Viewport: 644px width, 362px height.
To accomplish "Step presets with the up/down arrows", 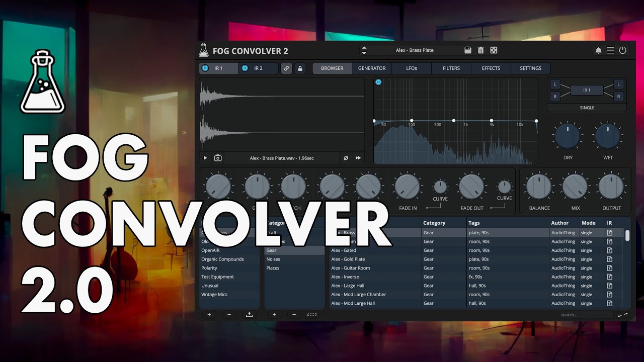I will click(364, 50).
